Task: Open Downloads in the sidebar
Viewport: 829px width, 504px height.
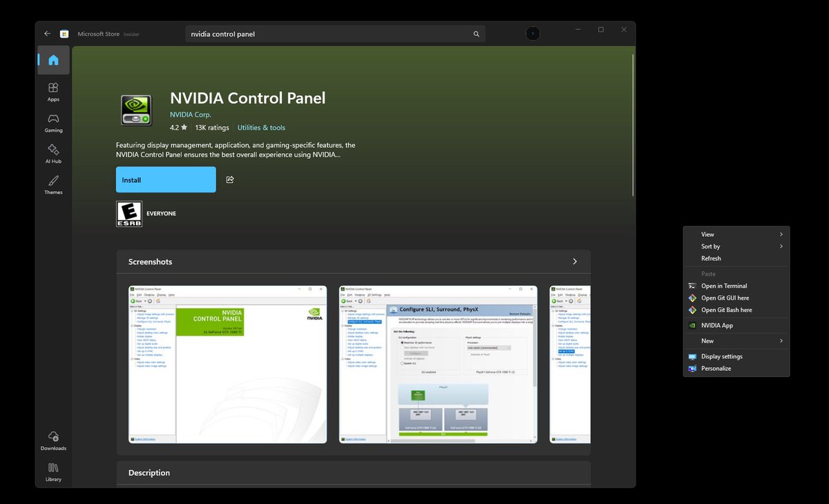Action: (x=53, y=440)
